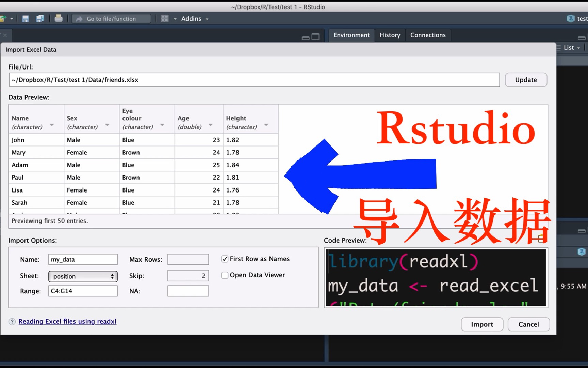Click the 'Paul' name cell

(36, 178)
